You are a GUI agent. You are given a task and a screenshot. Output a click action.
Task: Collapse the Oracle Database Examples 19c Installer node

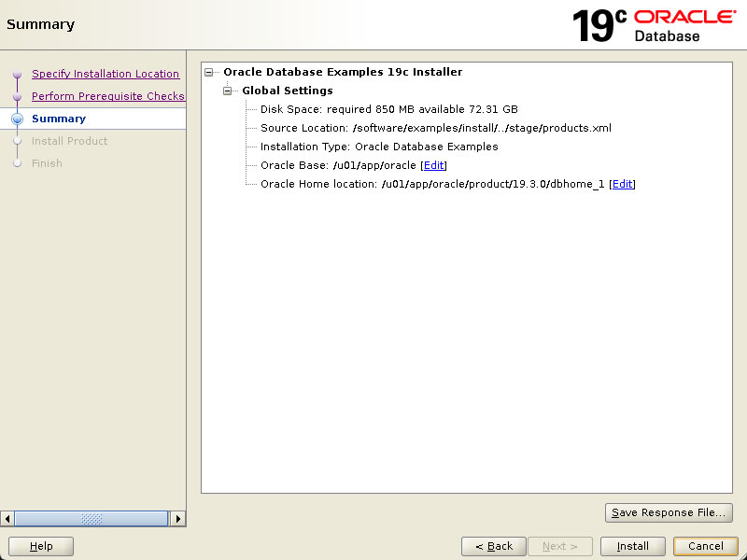(x=208, y=73)
